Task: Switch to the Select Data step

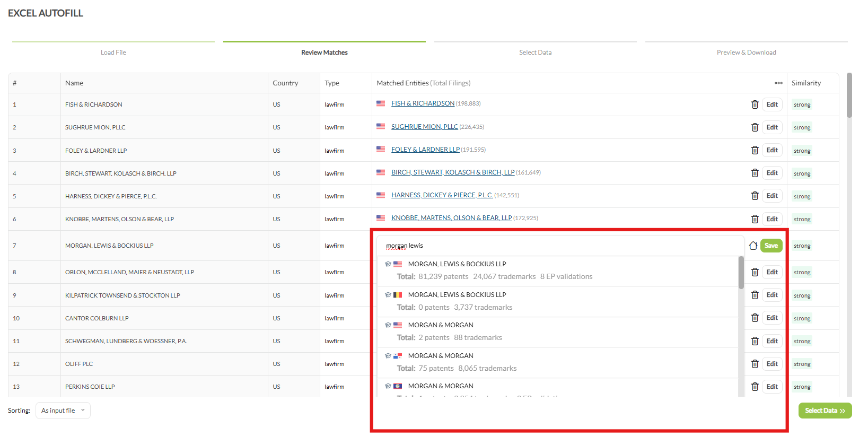Action: [x=536, y=53]
